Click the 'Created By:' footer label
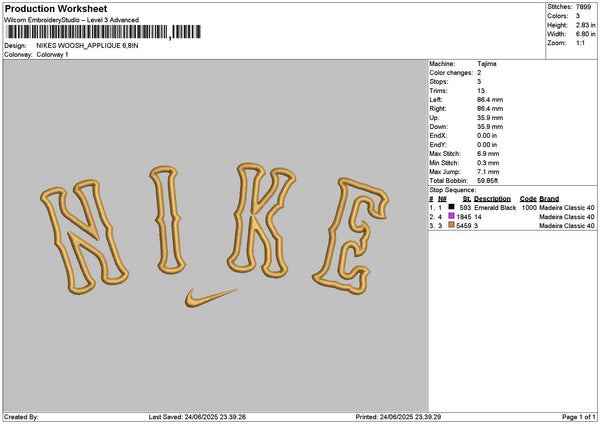 pos(21,417)
